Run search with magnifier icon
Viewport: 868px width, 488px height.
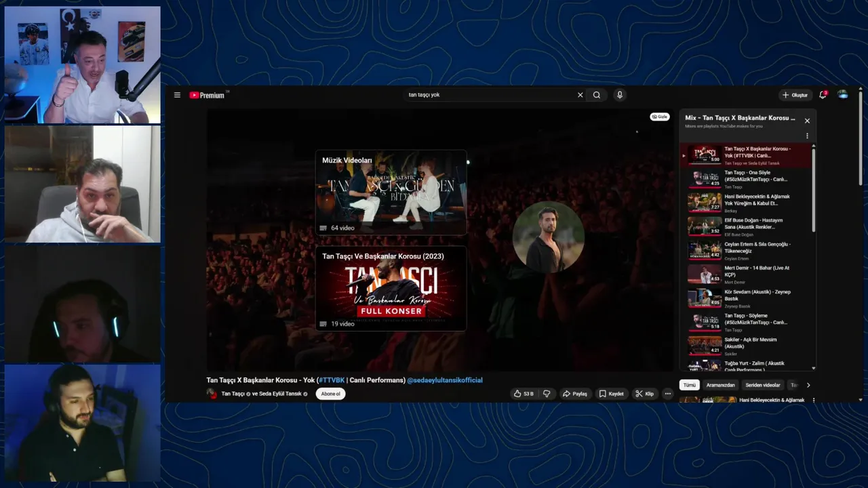597,95
